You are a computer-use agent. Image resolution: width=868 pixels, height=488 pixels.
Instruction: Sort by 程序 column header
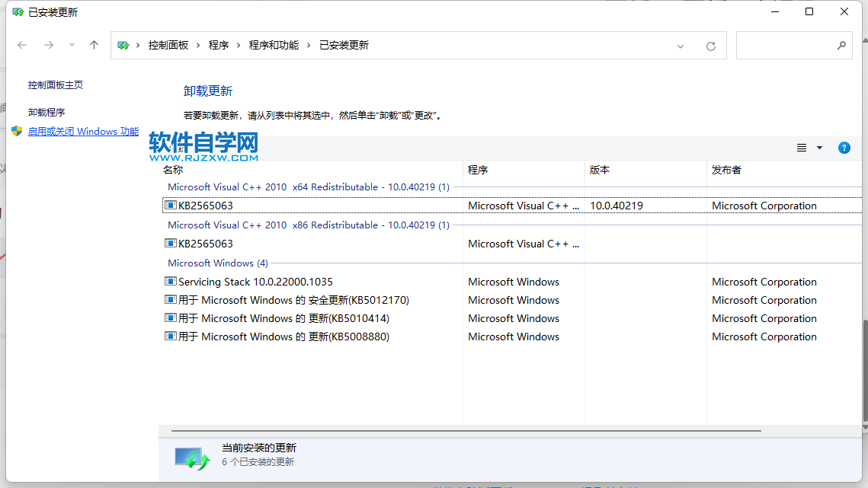524,170
